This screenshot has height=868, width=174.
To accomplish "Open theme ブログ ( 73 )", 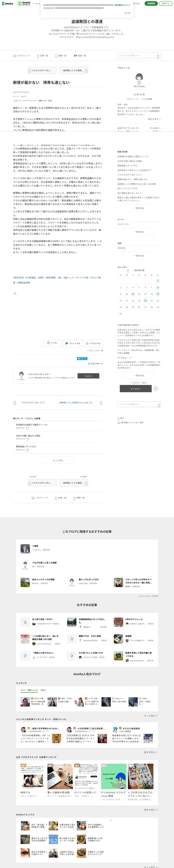I will (123, 224).
